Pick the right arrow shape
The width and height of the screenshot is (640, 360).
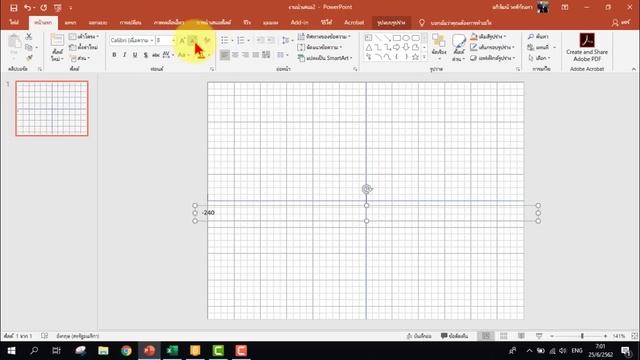click(x=396, y=48)
